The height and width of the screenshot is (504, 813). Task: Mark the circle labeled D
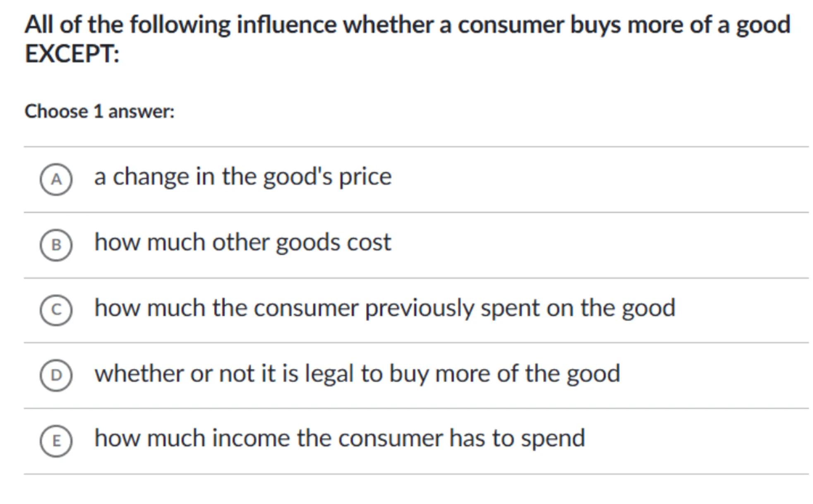click(x=56, y=375)
